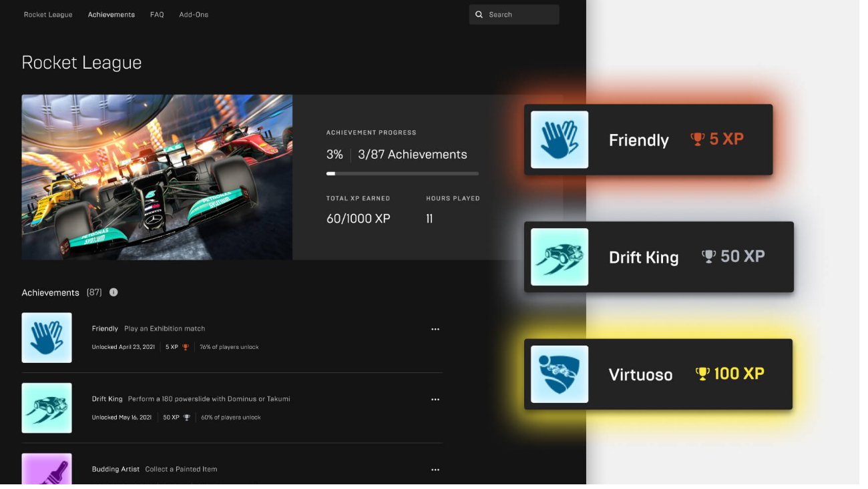Screen dimensions: 868x489
Task: Click the achievement progress bar
Action: [x=403, y=173]
